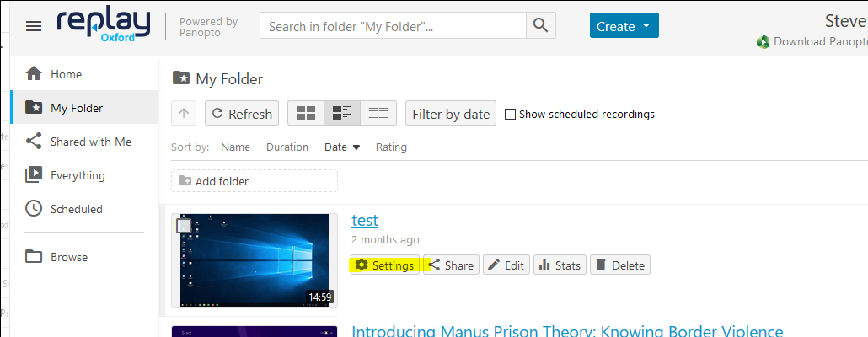868x337 pixels.
Task: Click the Download Panopto icon
Action: tap(764, 42)
